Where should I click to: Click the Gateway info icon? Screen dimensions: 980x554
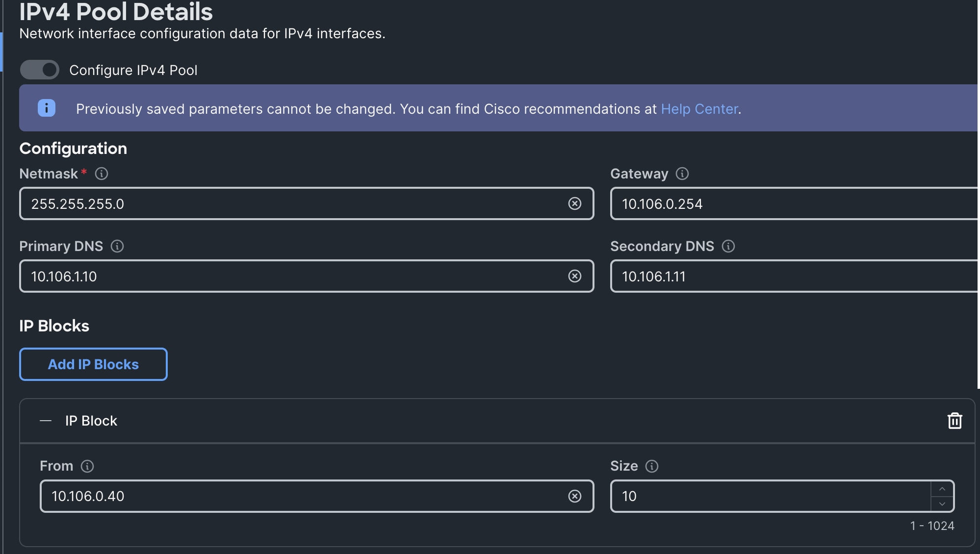682,174
